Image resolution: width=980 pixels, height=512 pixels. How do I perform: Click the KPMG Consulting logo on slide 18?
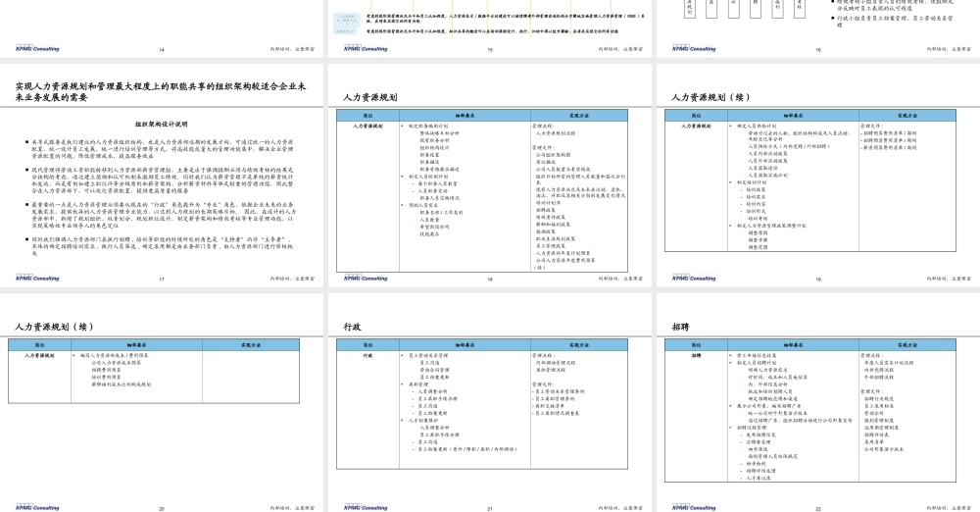[x=366, y=278]
